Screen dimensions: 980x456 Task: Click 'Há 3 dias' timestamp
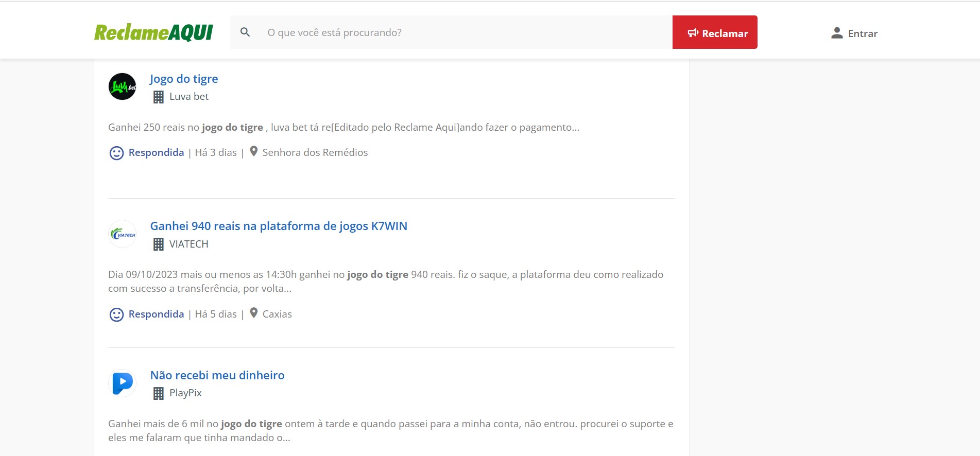(x=216, y=152)
